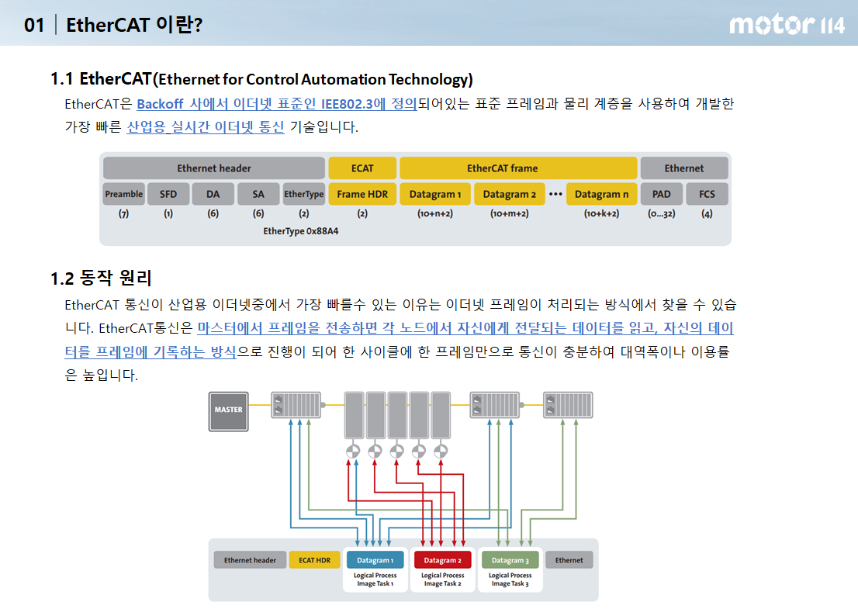This screenshot has width=858, height=616.
Task: Click the 01 EtherCAT 이란? page title
Action: point(113,25)
